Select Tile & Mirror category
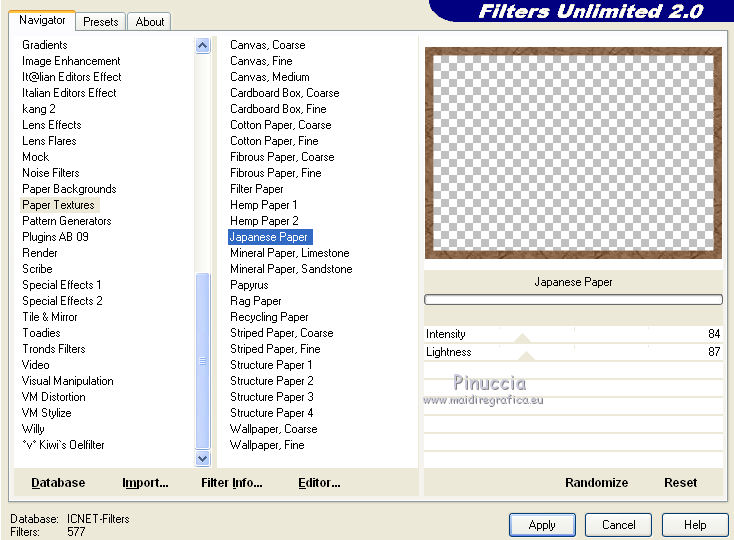Viewport: 734px width, 540px height. pos(50,317)
